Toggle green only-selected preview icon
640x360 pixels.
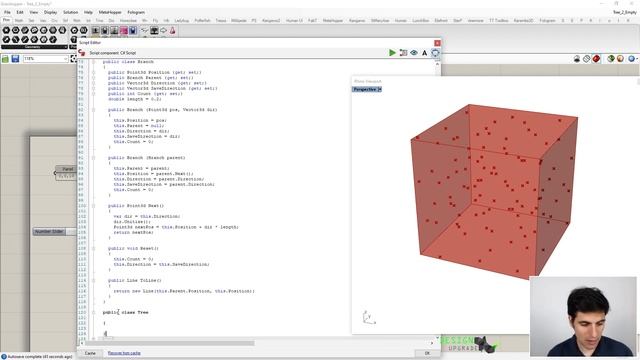611,59
